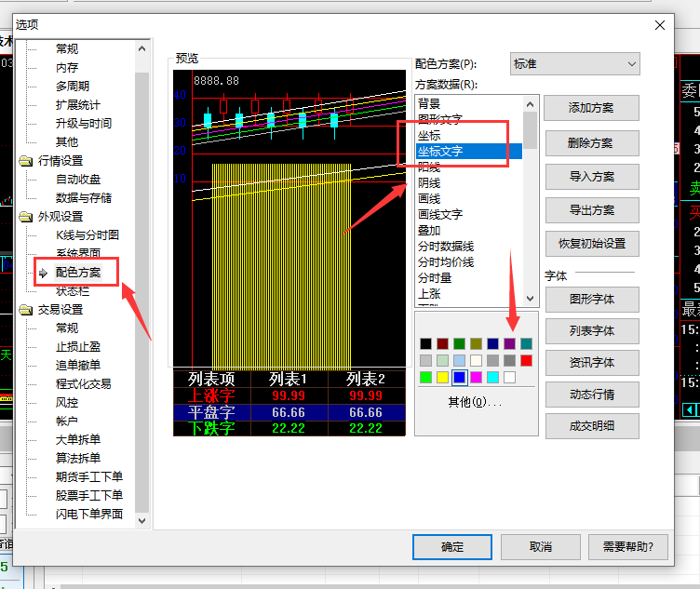Open 其他(O)... custom color option
This screenshot has width=700, height=589.
pos(476,403)
